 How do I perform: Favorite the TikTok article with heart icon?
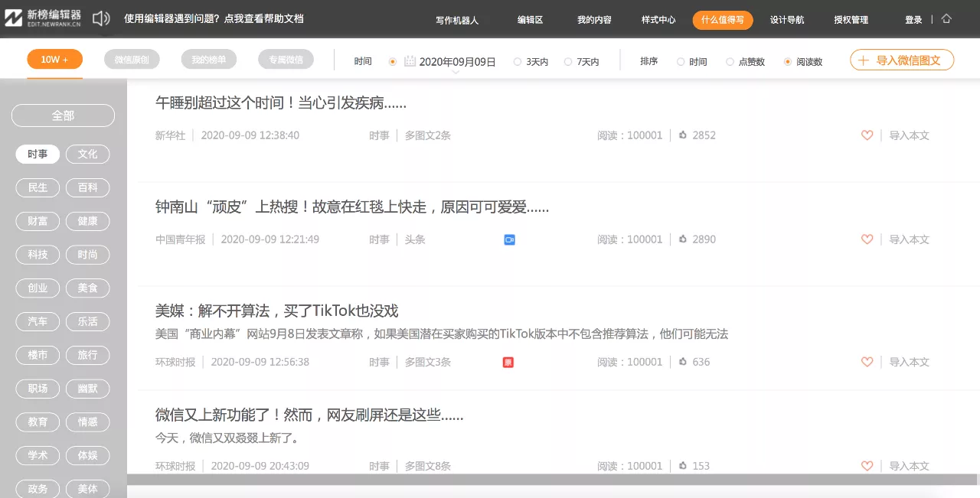pos(867,362)
